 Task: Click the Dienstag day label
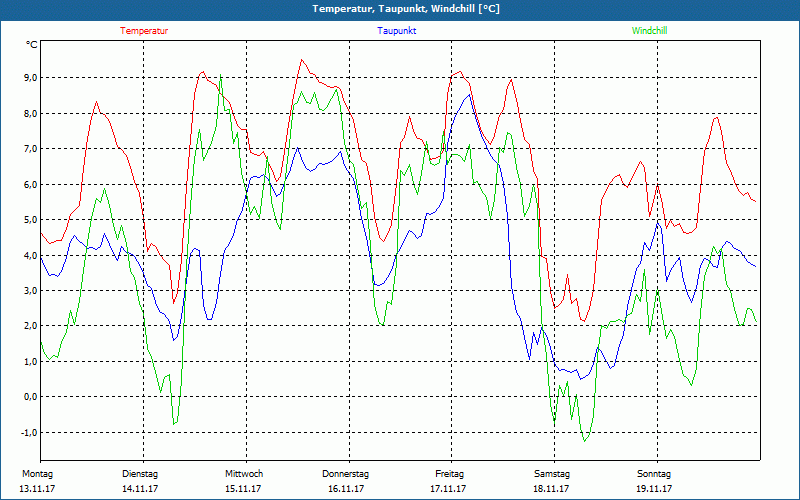point(140,474)
